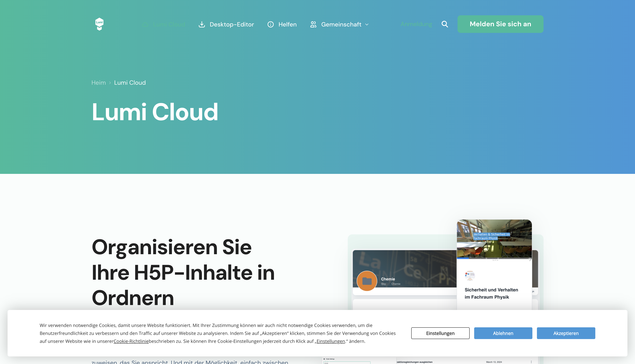Click the Verhalten & Sicherheit overlay caption
This screenshot has height=364, width=635.
click(x=491, y=236)
